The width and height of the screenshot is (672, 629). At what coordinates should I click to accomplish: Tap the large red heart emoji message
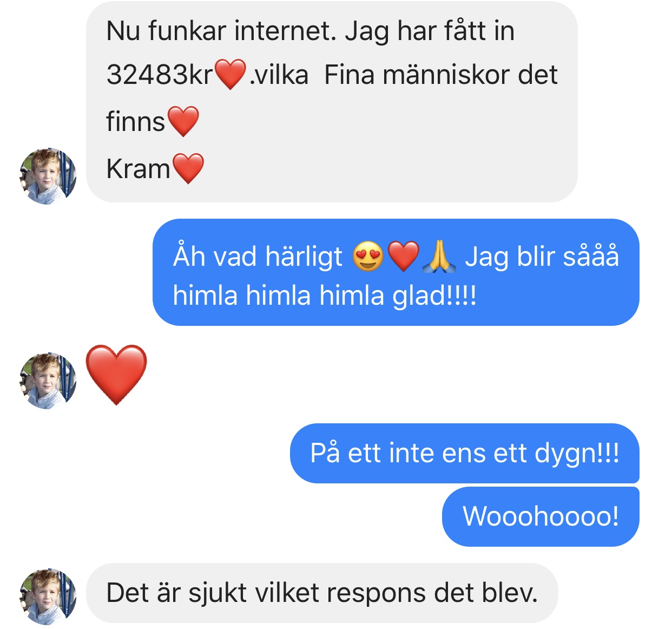116,375
